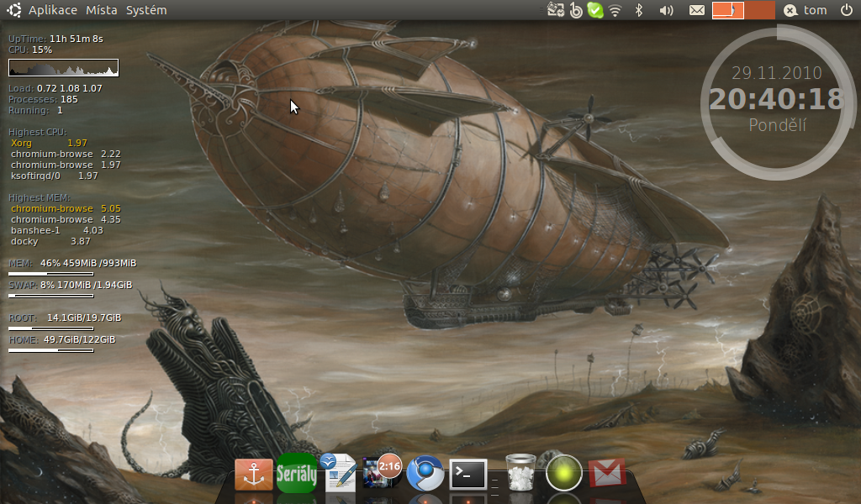Open the Místa menu
This screenshot has height=504, width=861.
102,10
